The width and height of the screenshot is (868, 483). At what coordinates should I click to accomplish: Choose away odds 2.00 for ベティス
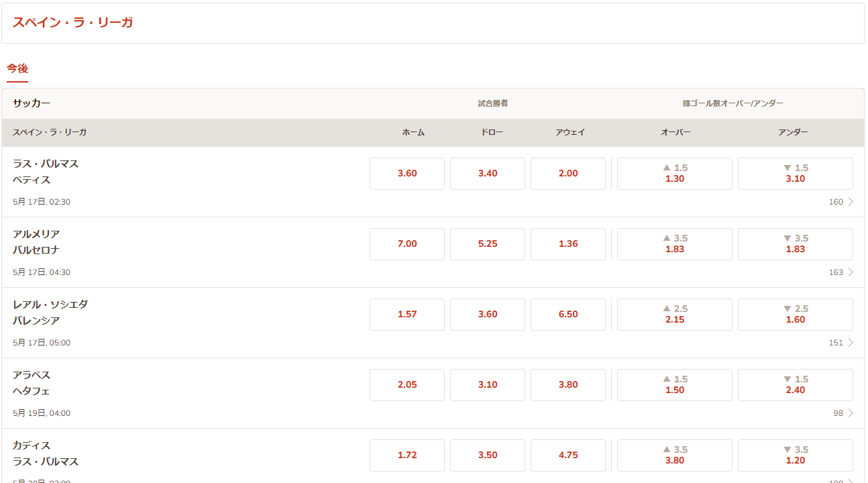[568, 174]
